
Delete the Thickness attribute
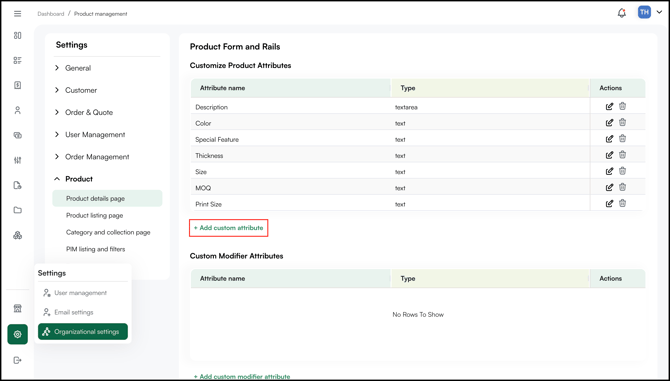pyautogui.click(x=623, y=155)
